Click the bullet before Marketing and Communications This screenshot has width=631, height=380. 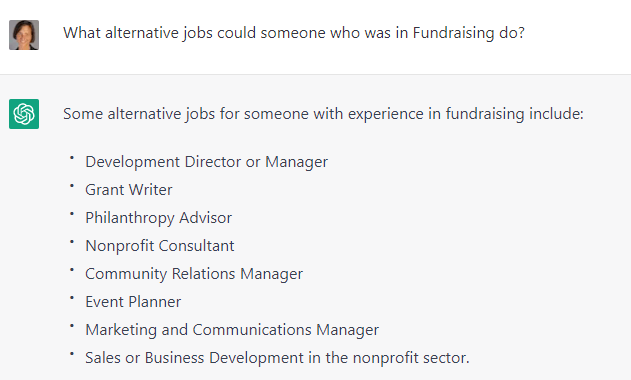click(x=72, y=326)
